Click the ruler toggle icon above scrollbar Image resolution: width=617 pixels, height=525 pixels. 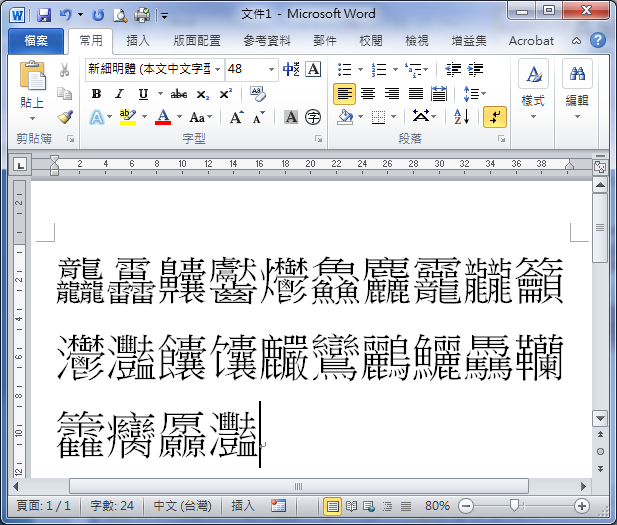(600, 167)
